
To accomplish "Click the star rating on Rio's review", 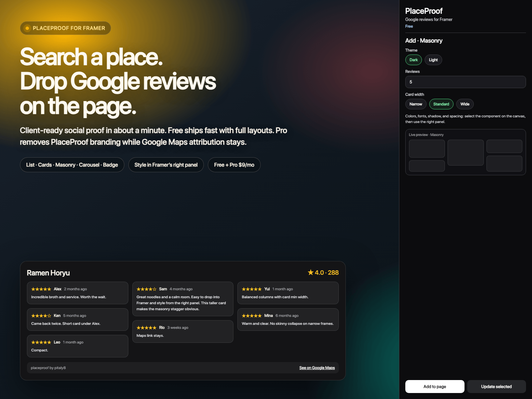I will pos(146,328).
